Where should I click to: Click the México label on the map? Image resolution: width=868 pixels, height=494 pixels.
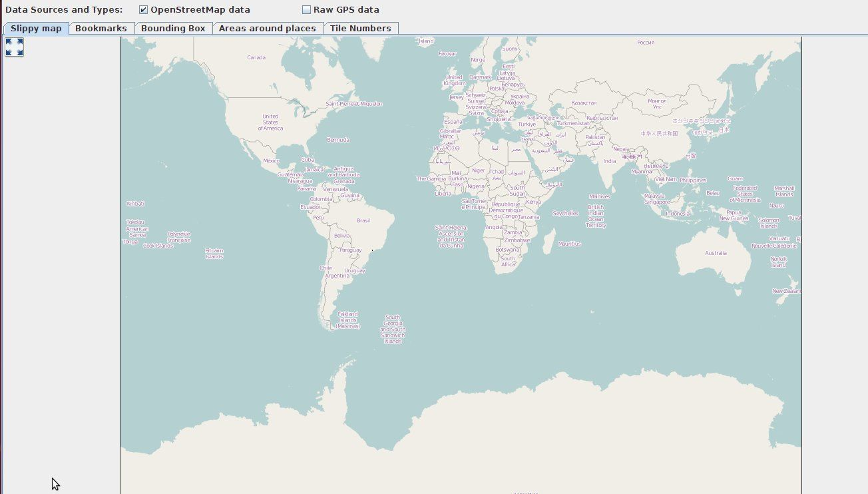pyautogui.click(x=271, y=161)
